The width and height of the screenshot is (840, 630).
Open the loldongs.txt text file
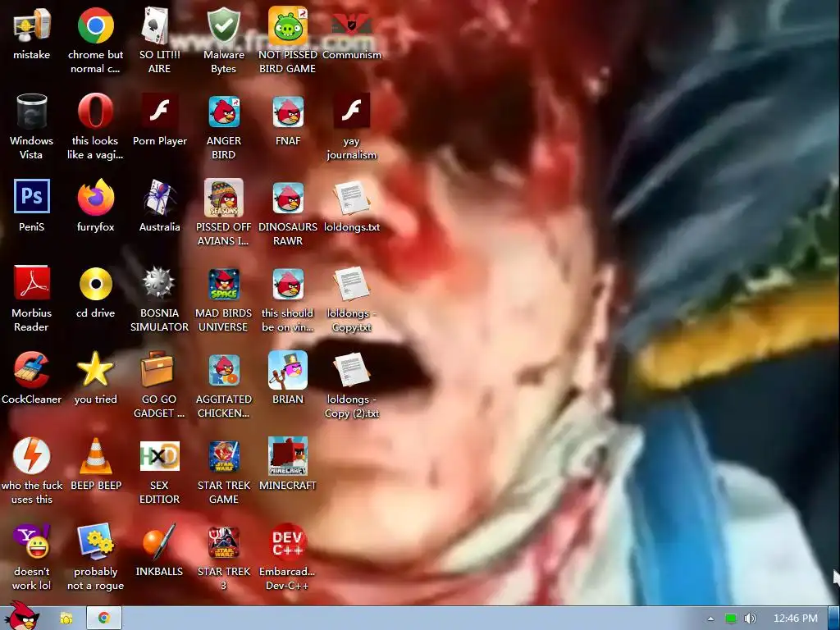point(351,198)
